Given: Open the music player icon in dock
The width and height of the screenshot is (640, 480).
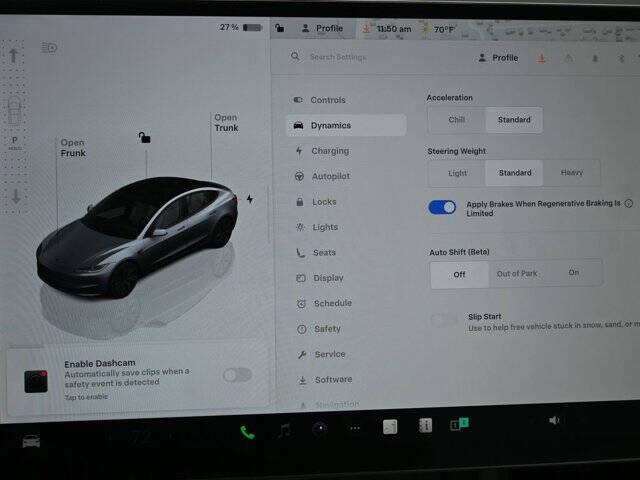Looking at the screenshot, I should (x=284, y=430).
